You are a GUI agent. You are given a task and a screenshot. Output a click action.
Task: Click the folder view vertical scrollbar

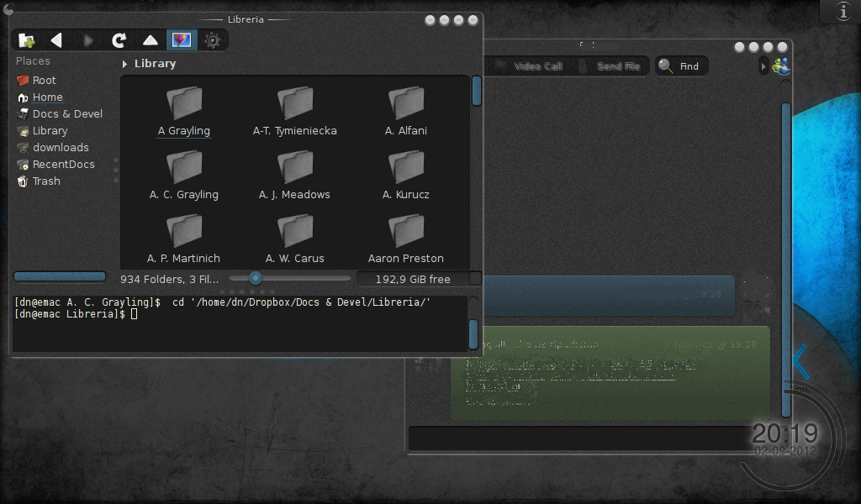[x=477, y=91]
